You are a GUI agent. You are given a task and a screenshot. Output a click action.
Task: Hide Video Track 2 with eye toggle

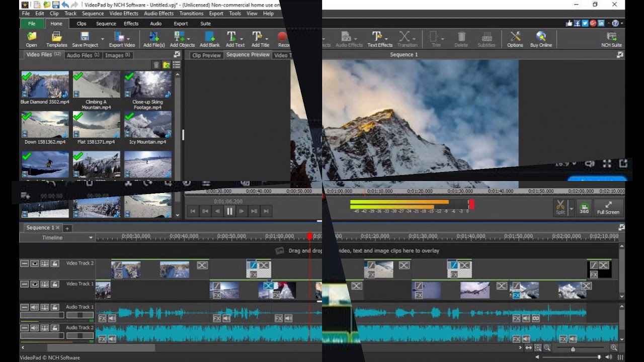coord(35,263)
